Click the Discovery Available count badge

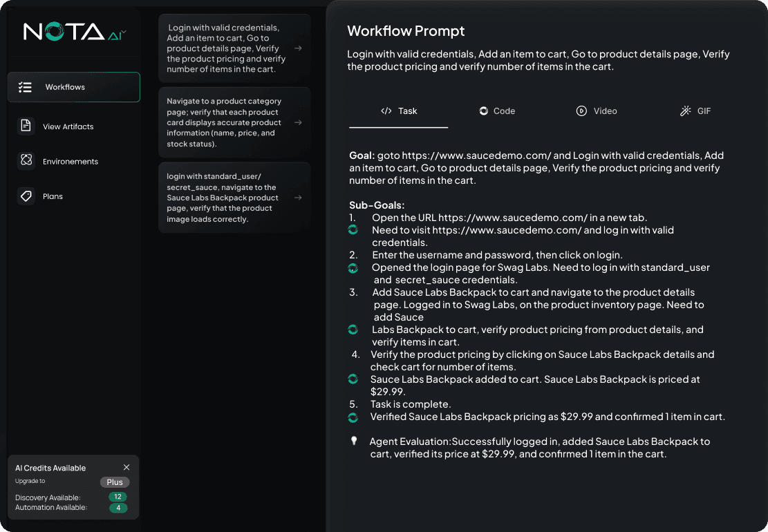tap(118, 497)
